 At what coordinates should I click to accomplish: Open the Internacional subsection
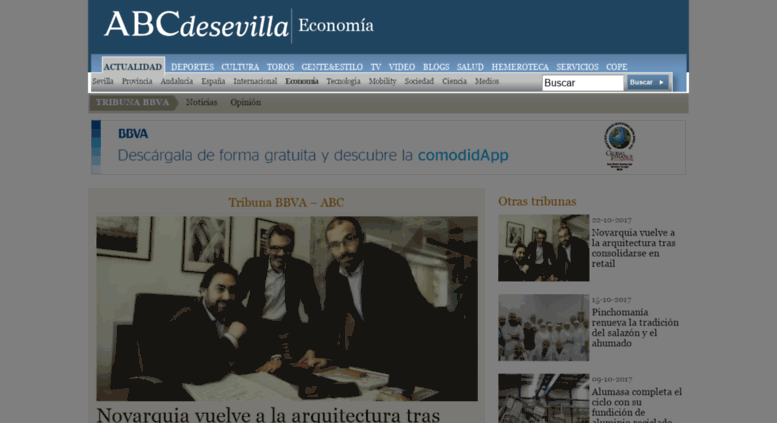[255, 81]
